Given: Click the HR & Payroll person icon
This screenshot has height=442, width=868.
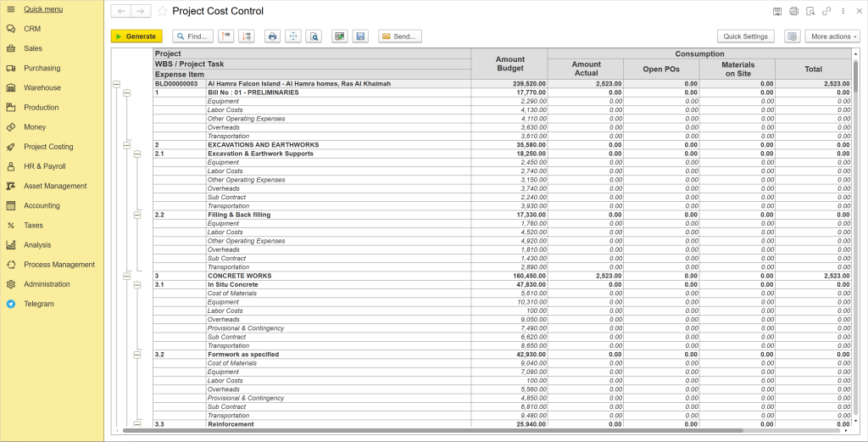Looking at the screenshot, I should [10, 167].
